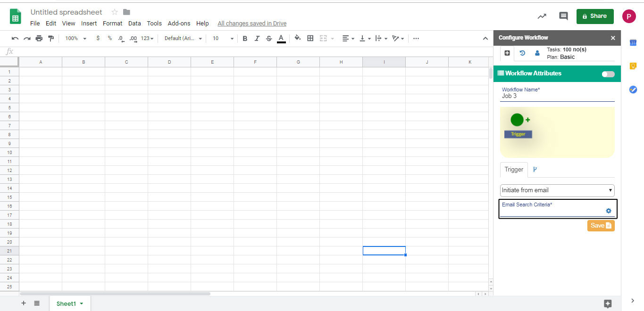Click the green Trigger circle node
This screenshot has width=644, height=311.
517,120
